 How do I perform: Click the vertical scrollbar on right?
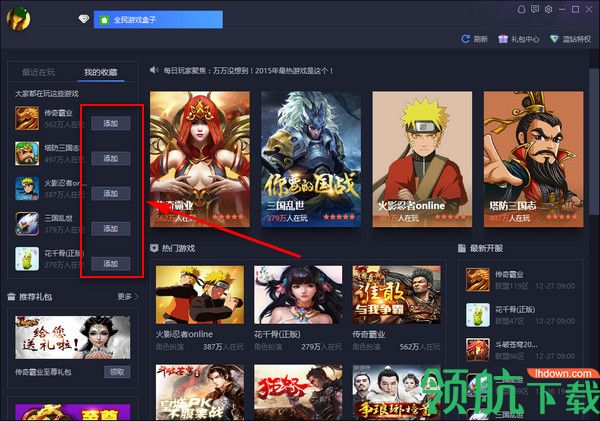pos(593,142)
